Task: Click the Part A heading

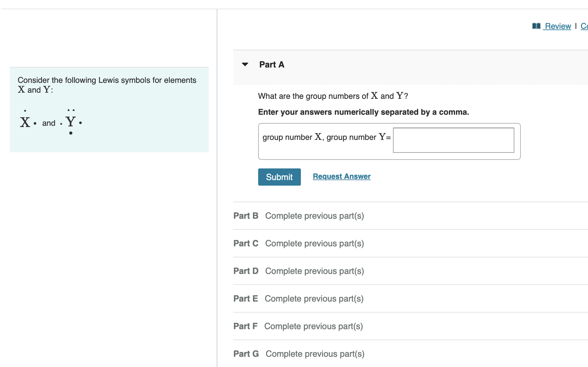Action: click(272, 65)
